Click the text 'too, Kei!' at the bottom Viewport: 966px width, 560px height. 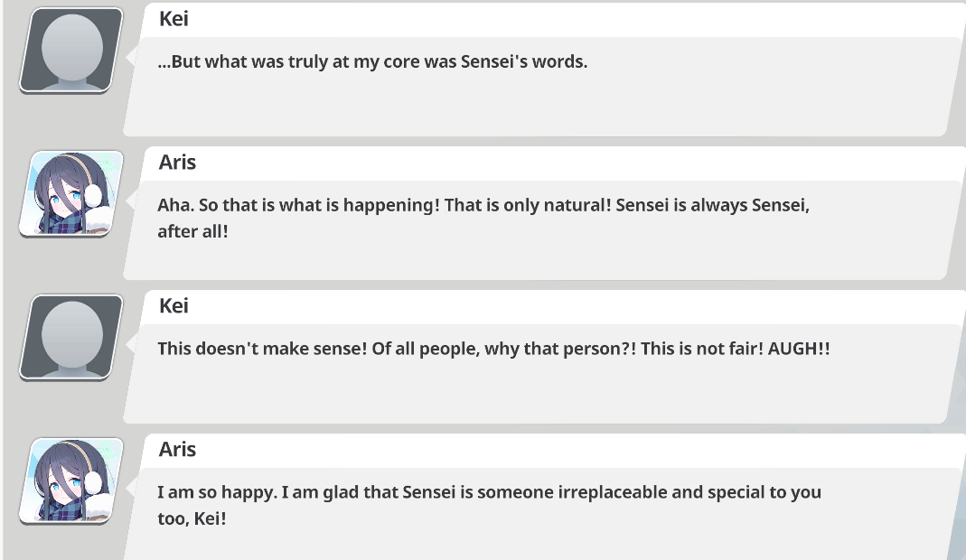[192, 518]
